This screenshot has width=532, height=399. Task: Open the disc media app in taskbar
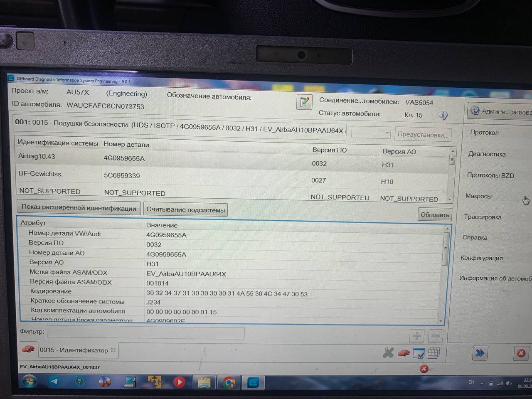pos(105,381)
